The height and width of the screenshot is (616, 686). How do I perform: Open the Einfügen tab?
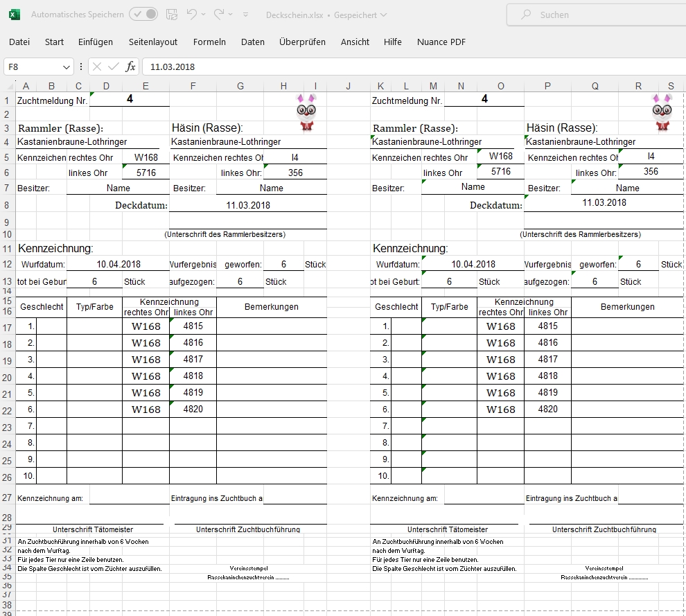(96, 42)
